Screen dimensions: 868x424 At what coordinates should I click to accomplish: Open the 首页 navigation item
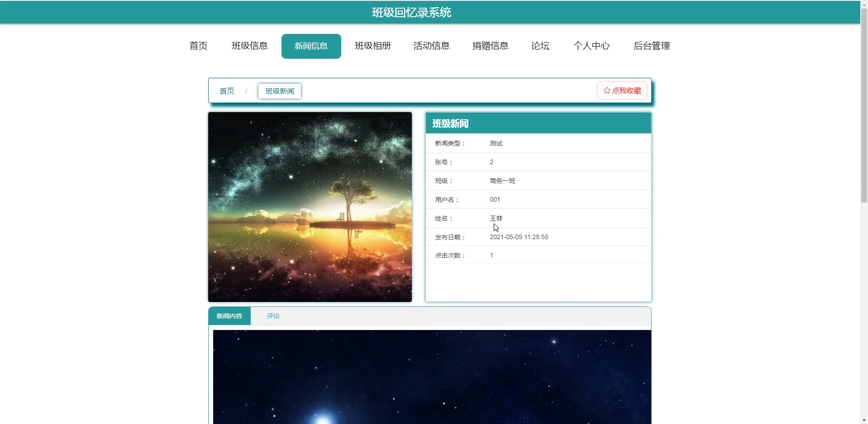click(x=197, y=46)
